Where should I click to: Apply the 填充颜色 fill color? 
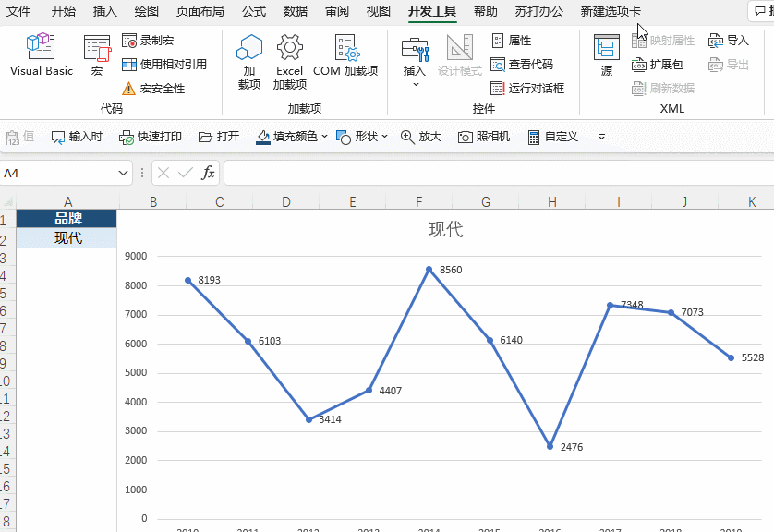pyautogui.click(x=287, y=137)
